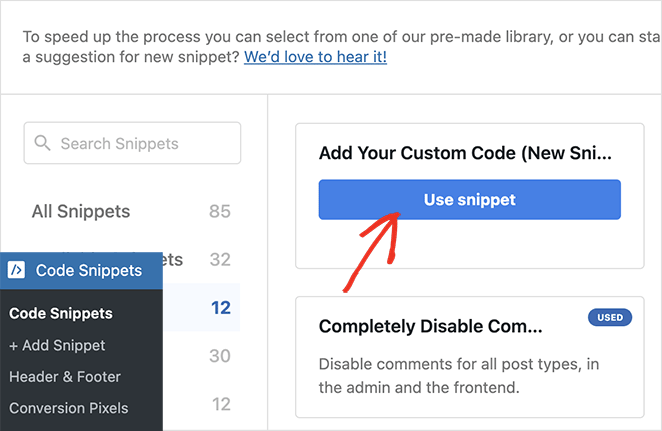Open the Completely Disable Comments snippet title

(x=430, y=326)
